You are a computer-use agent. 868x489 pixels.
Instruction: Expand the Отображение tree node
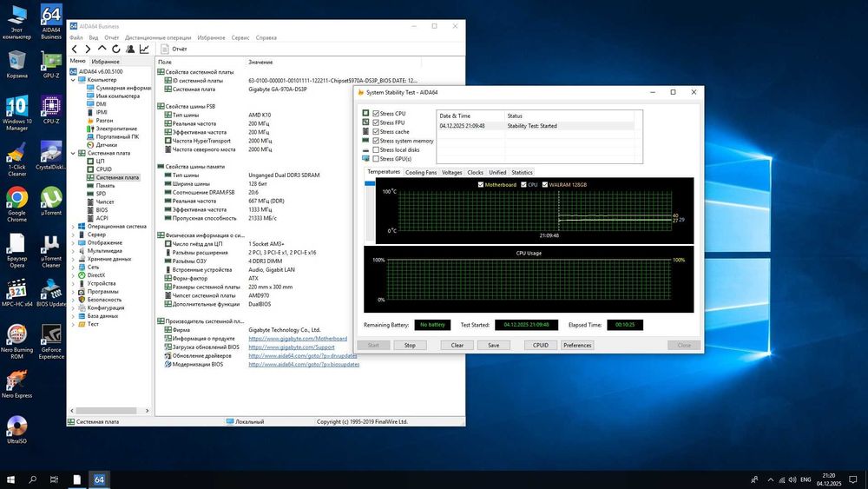tap(73, 242)
